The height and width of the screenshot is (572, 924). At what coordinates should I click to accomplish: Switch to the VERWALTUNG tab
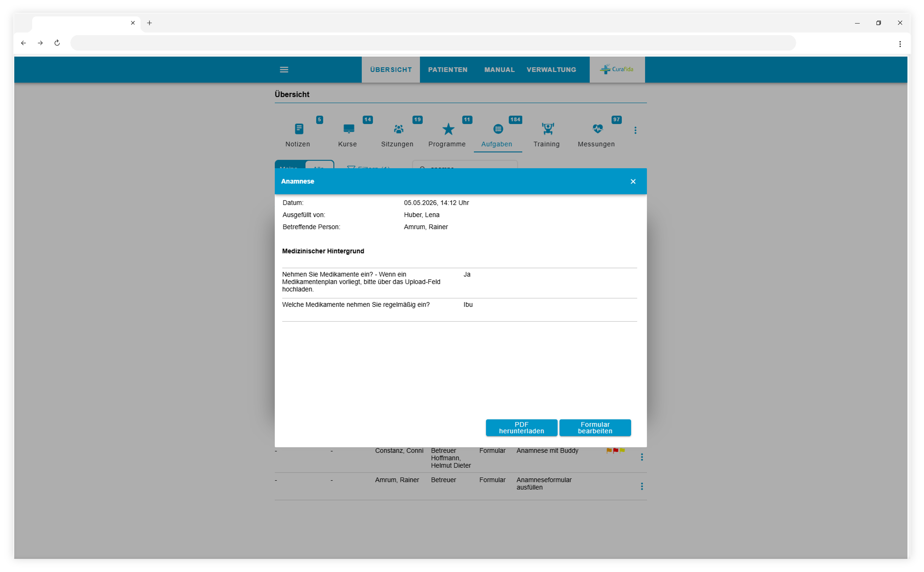point(551,70)
